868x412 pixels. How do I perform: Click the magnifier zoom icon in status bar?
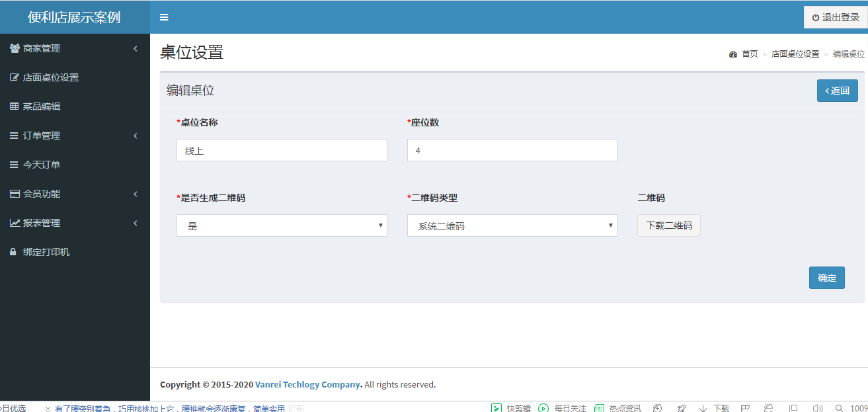(x=839, y=408)
